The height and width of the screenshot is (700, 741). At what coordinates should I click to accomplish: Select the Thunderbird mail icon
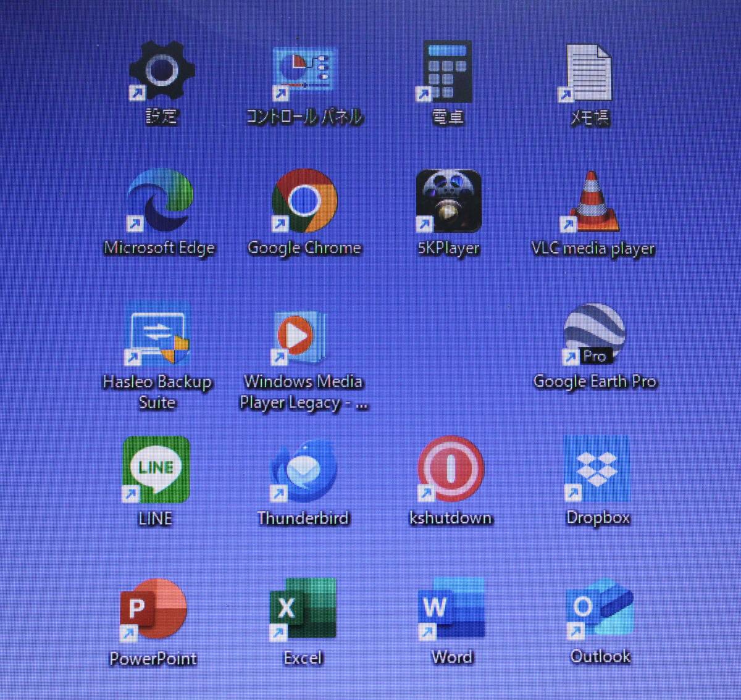pyautogui.click(x=304, y=472)
